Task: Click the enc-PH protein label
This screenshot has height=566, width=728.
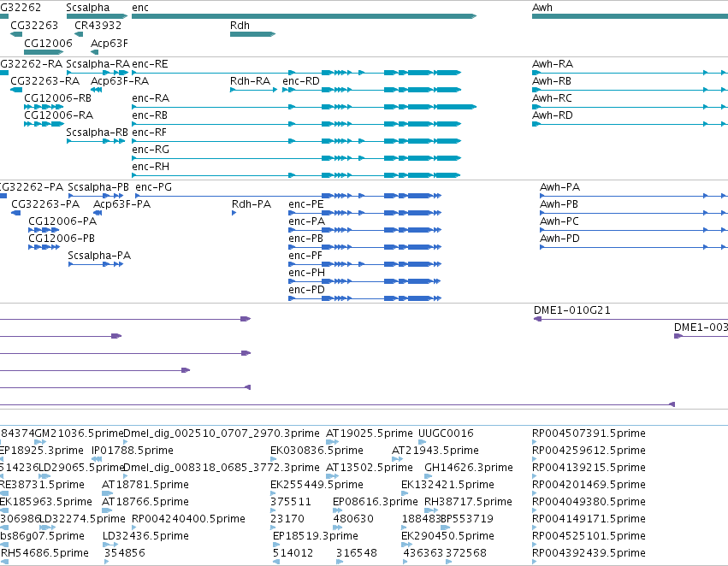Action: 306,273
